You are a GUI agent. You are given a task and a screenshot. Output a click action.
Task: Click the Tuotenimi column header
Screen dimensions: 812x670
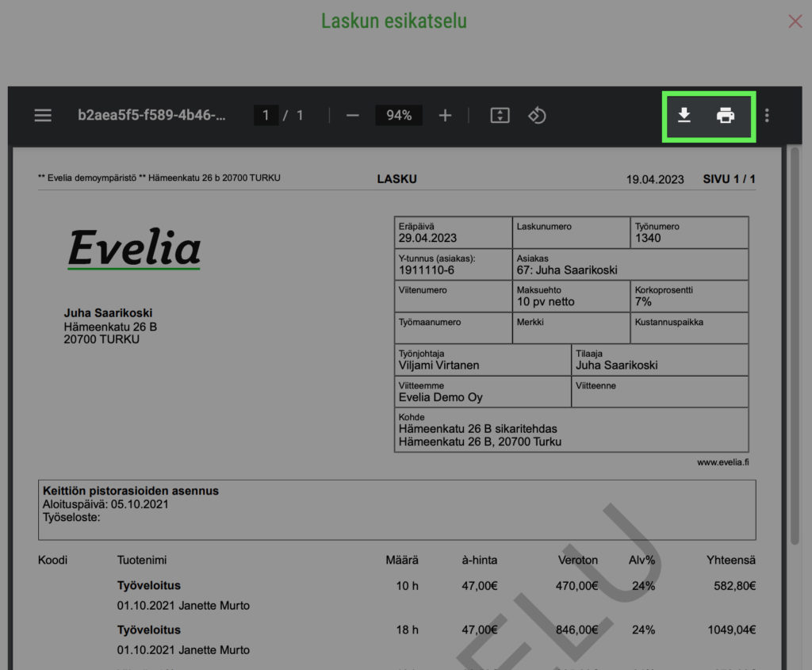point(142,561)
